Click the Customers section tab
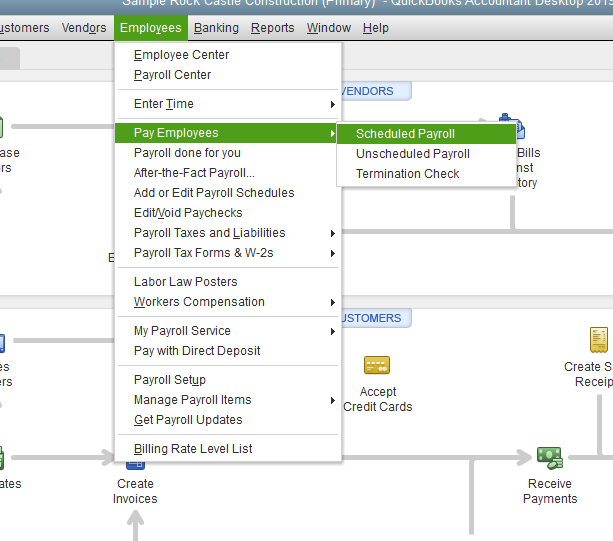 click(x=376, y=318)
